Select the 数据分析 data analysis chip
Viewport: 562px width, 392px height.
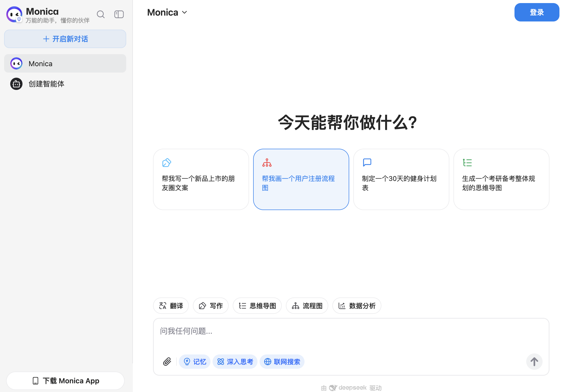(357, 306)
